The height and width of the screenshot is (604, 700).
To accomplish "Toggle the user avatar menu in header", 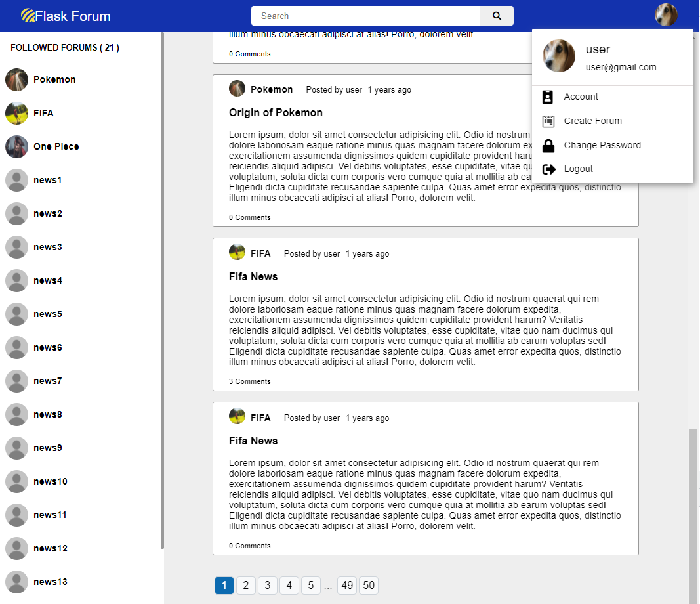I will 666,15.
